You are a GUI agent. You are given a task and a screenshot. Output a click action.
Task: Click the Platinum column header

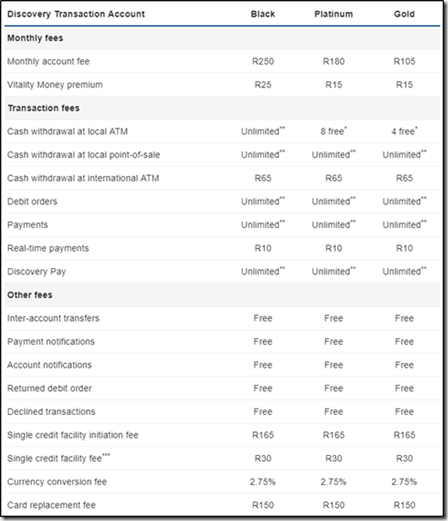tap(333, 14)
